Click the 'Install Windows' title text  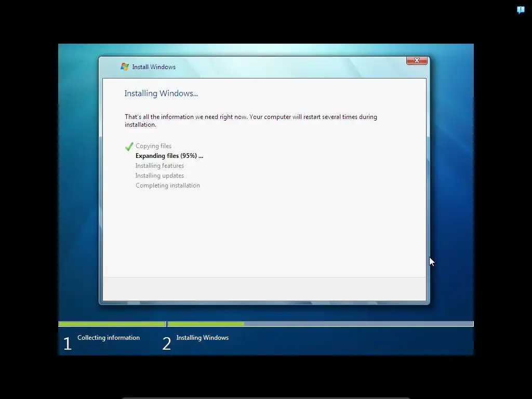(154, 67)
